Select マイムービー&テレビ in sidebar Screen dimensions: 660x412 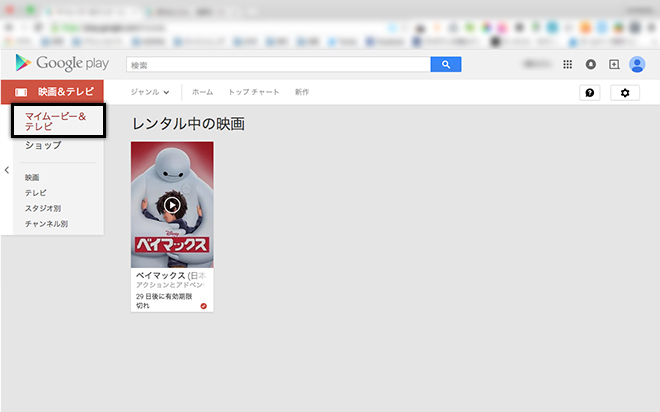click(x=59, y=121)
